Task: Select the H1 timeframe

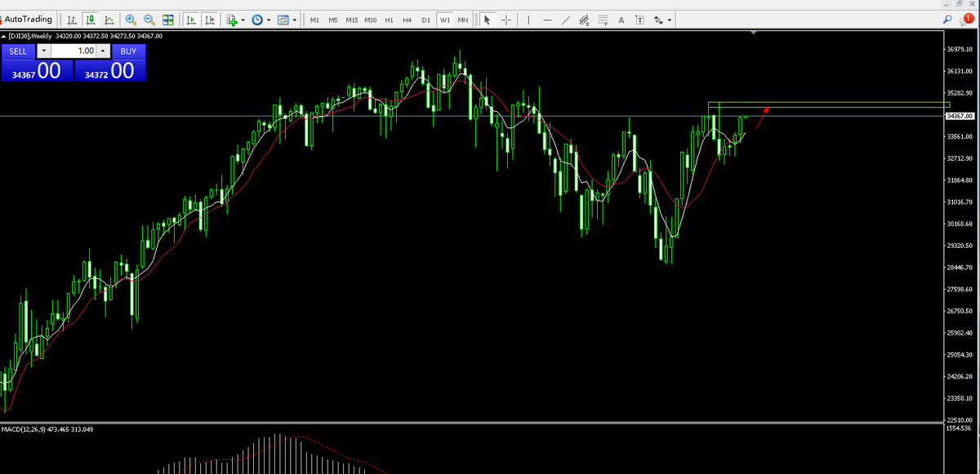Action: (x=389, y=20)
